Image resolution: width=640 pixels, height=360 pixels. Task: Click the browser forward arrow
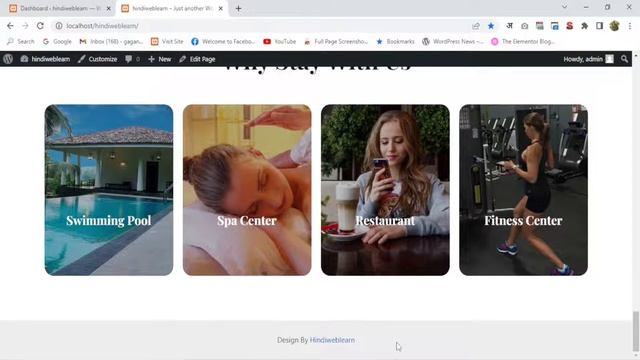pos(25,26)
